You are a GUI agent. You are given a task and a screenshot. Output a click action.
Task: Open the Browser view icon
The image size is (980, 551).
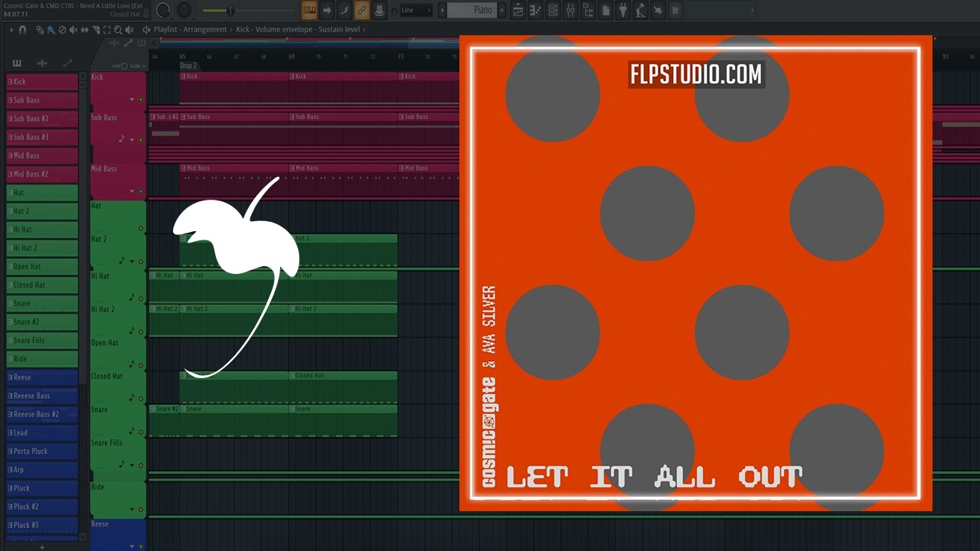588,11
